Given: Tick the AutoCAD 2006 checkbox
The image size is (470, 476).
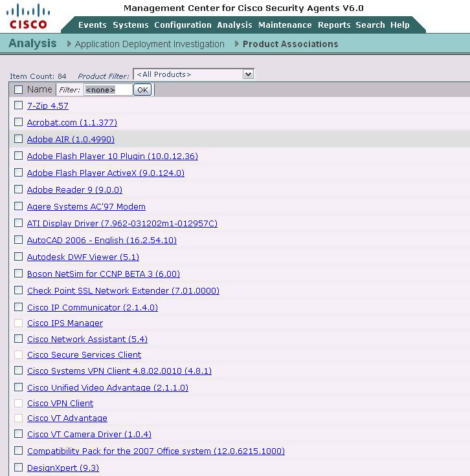Looking at the screenshot, I should pyautogui.click(x=19, y=240).
